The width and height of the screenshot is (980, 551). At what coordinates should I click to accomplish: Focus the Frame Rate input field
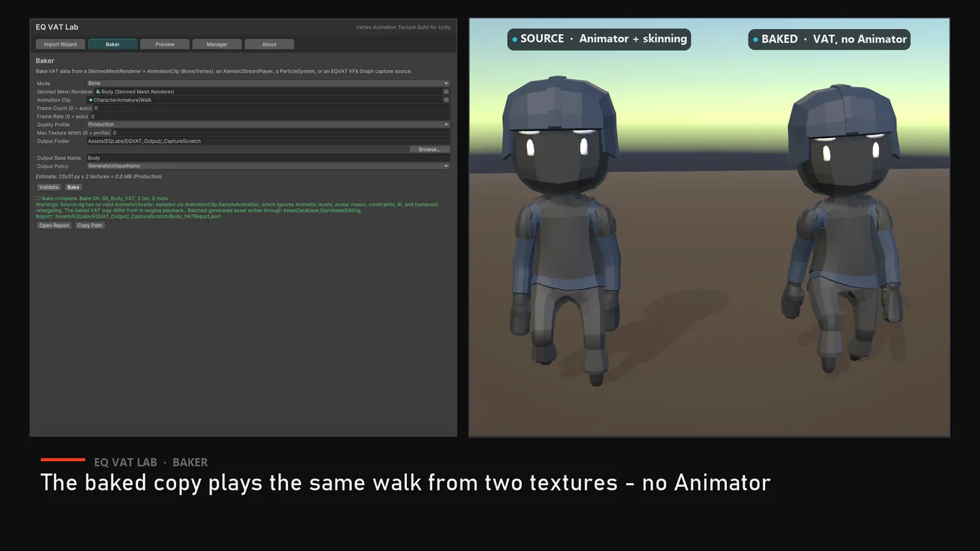(x=269, y=116)
